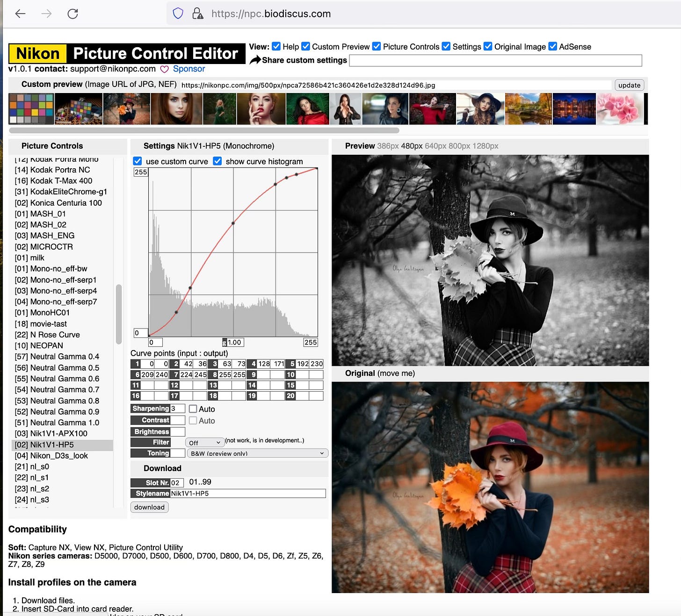Select [16] Kodak T-Max 400 preset
Viewport: 681px width, 616px height.
[x=53, y=181]
